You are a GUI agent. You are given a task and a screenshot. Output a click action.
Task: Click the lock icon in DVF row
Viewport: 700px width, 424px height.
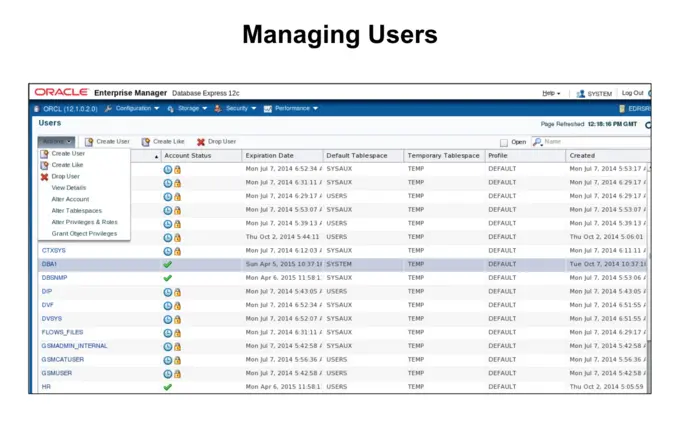tap(177, 306)
